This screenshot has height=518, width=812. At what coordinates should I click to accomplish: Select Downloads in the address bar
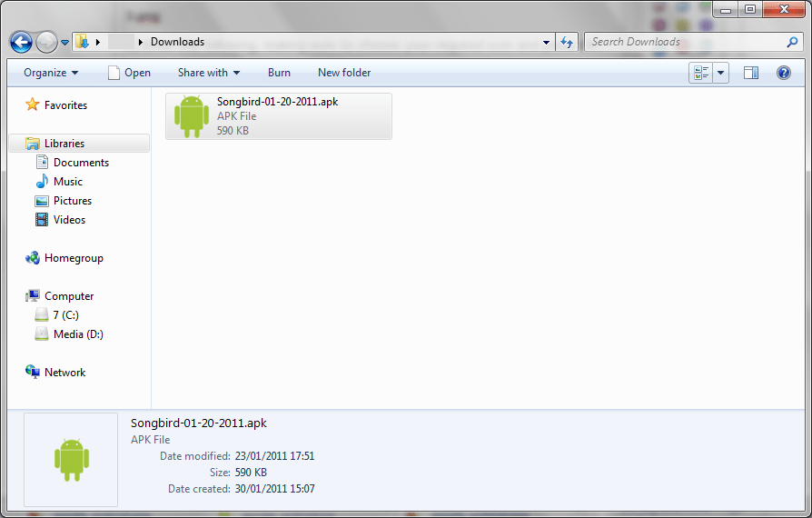pyautogui.click(x=178, y=42)
